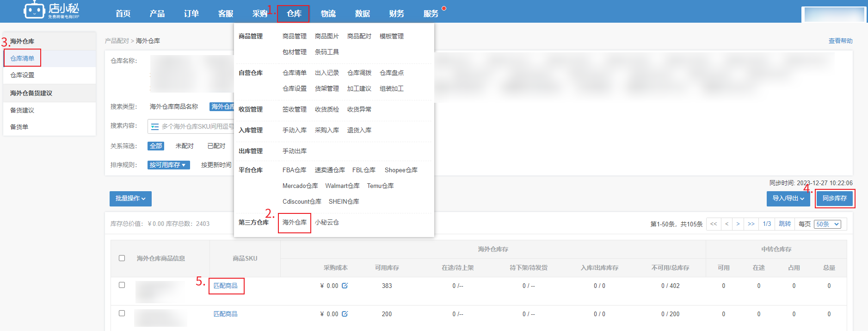Open the 仓库 top navigation menu
This screenshot has width=868, height=331.
294,13
